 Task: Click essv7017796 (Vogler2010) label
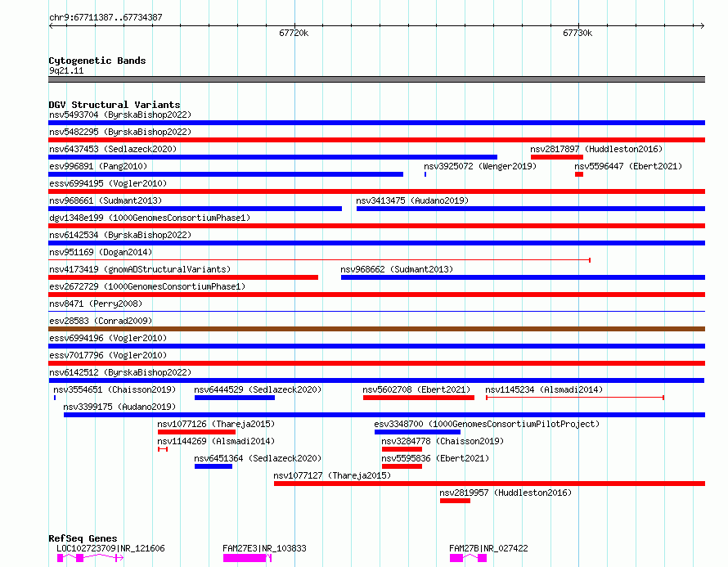click(x=108, y=355)
